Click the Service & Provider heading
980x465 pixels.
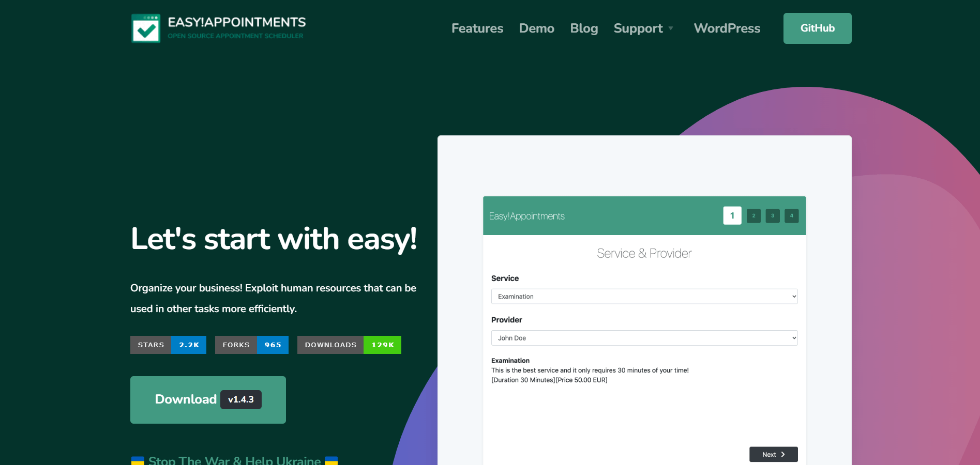(x=644, y=253)
